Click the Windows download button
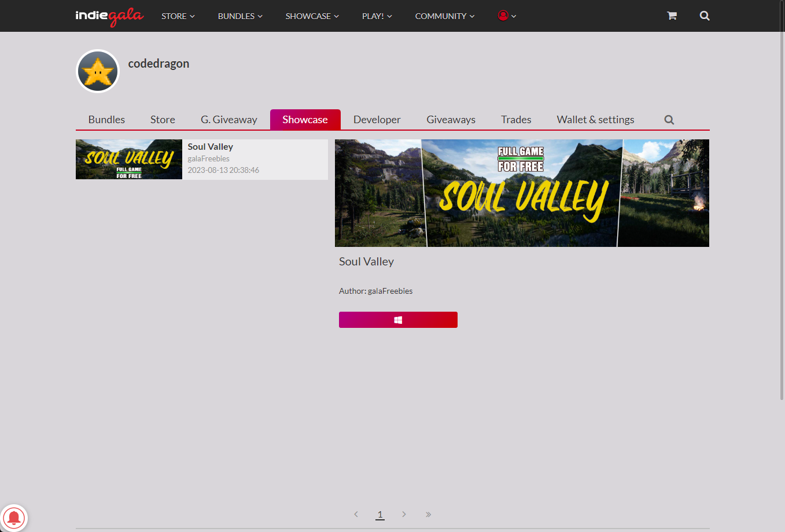Screen dimensions: 785x532 coord(398,320)
